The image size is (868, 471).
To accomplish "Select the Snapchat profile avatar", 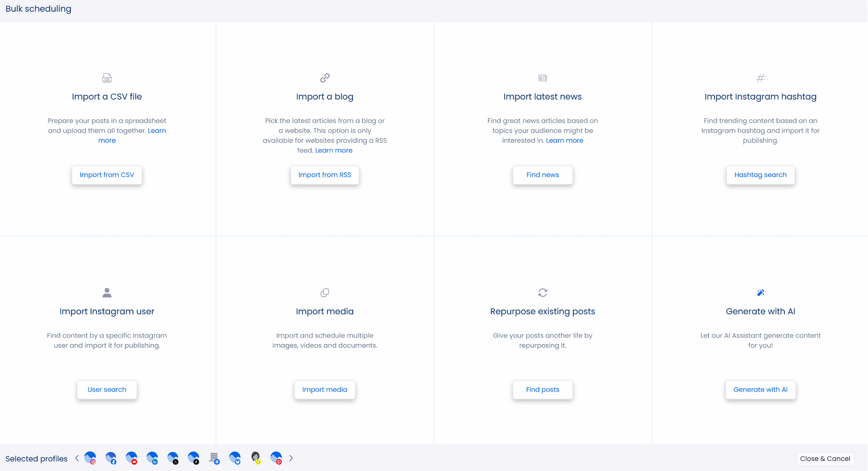I will (x=256, y=458).
